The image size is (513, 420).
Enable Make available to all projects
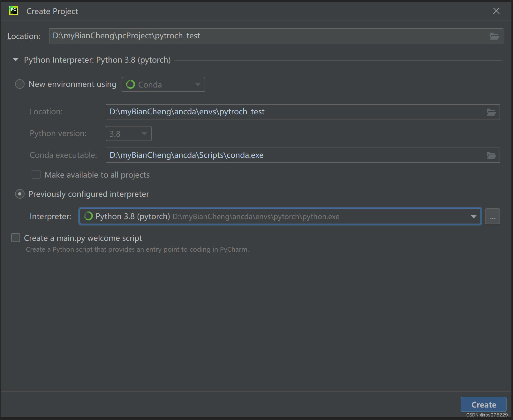[x=36, y=174]
